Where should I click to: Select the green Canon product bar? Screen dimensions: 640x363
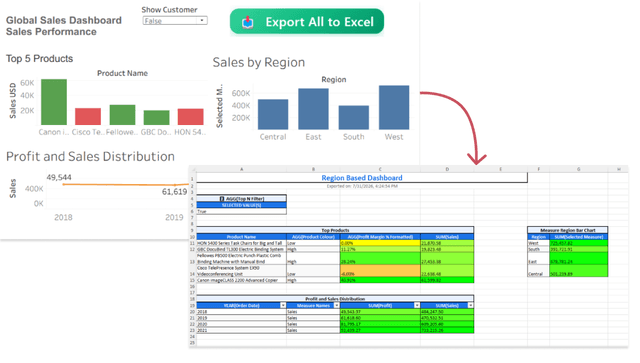[x=54, y=102]
